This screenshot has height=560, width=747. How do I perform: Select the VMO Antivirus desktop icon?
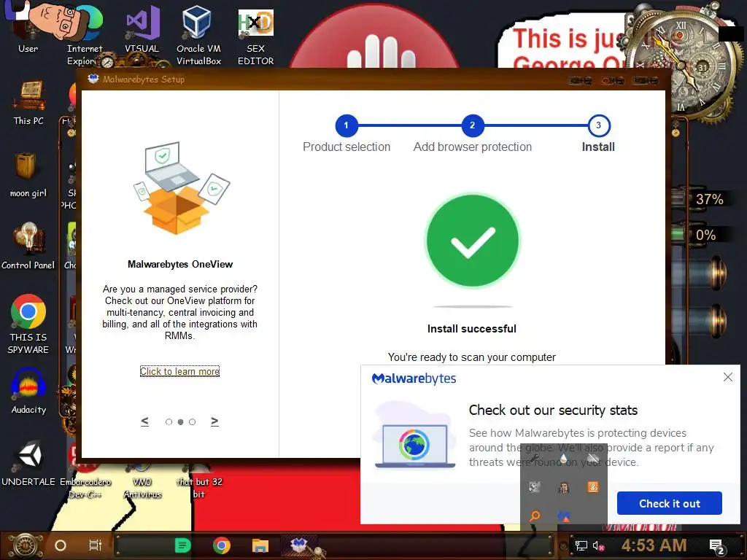142,482
